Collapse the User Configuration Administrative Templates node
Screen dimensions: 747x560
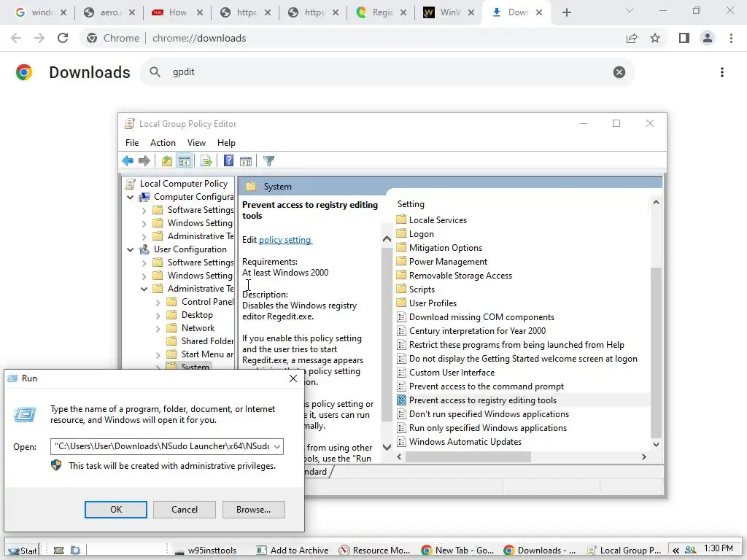click(144, 289)
